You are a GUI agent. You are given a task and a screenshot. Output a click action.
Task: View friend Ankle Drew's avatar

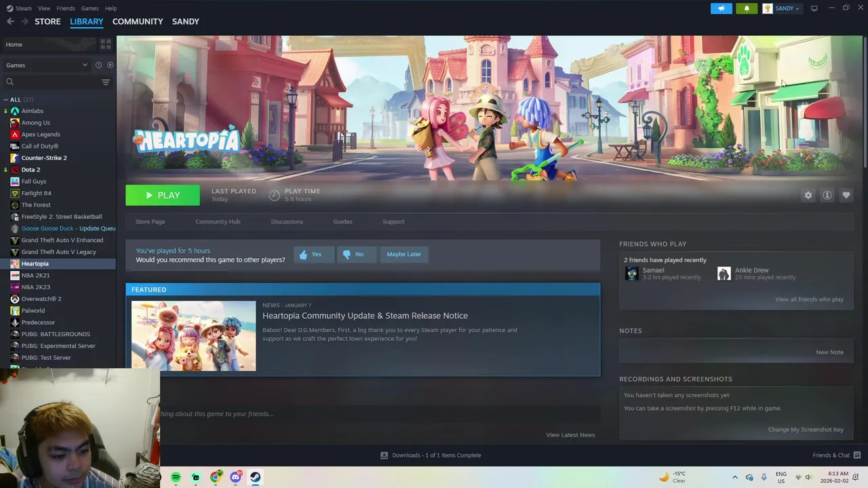(x=724, y=273)
